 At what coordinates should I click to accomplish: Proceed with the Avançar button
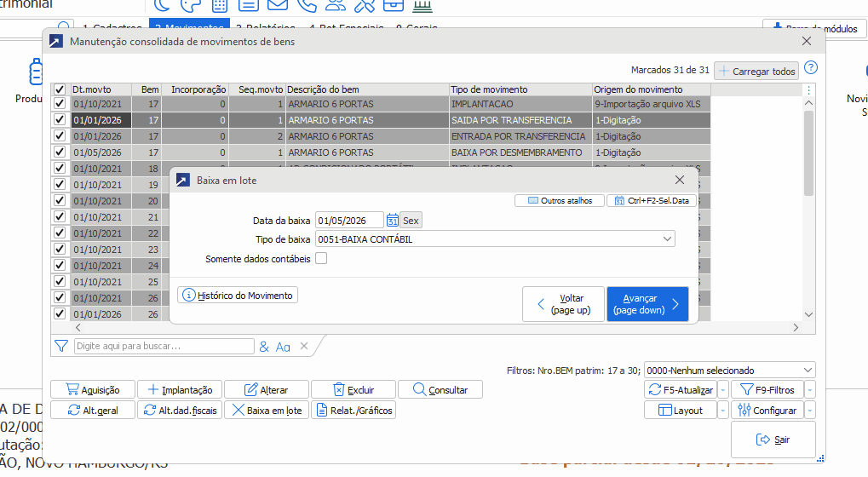(x=647, y=304)
